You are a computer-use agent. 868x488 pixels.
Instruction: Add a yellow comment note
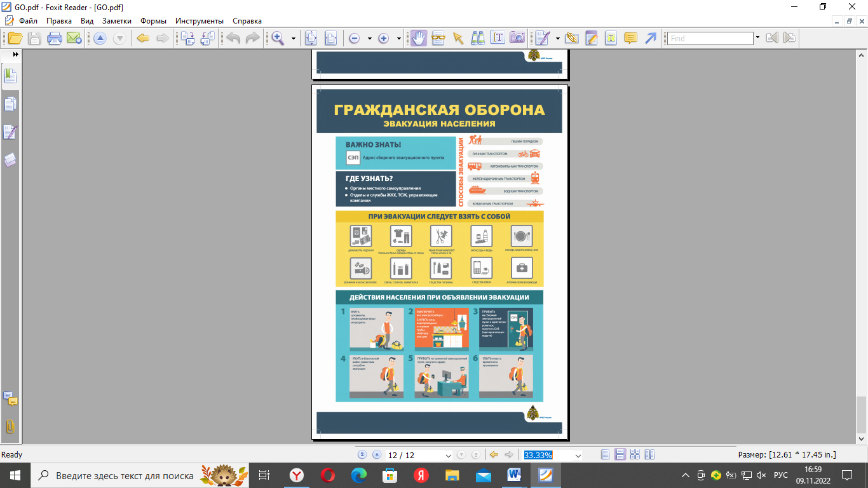click(x=630, y=38)
